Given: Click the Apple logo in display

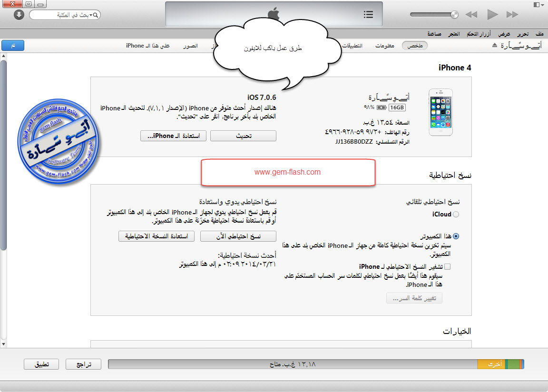Looking at the screenshot, I should pyautogui.click(x=274, y=14).
